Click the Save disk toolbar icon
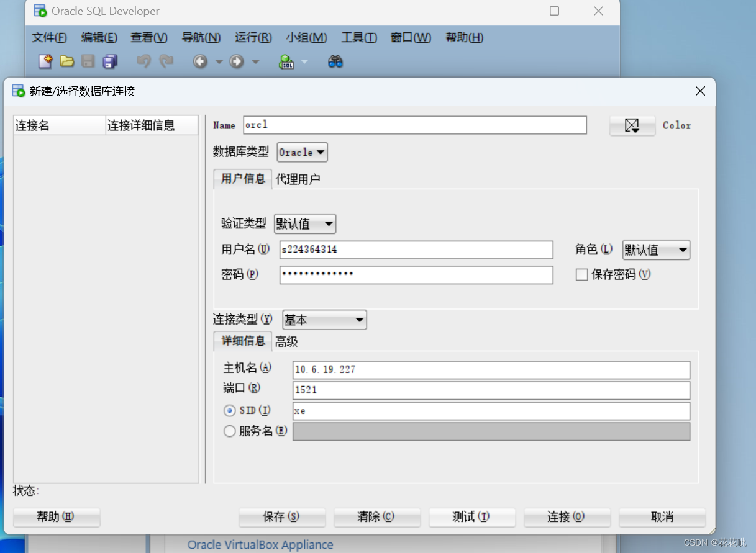Image resolution: width=756 pixels, height=553 pixels. pyautogui.click(x=89, y=61)
